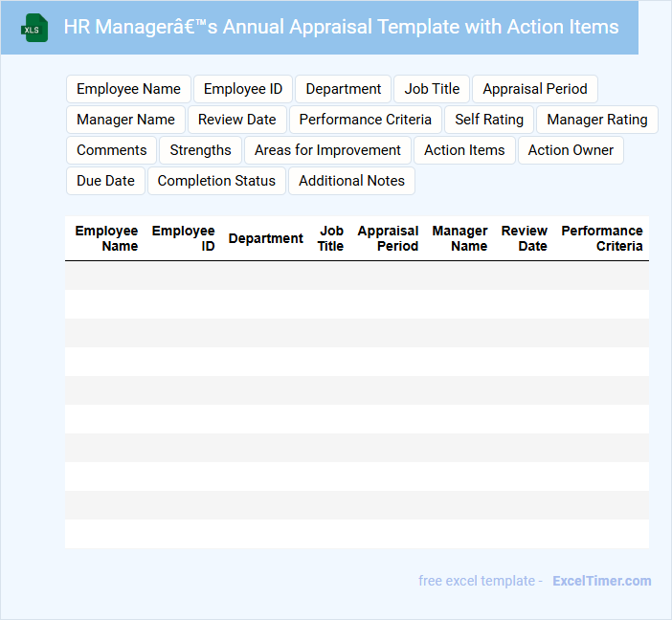Open the ExcelTimer.com link
This screenshot has height=620, width=672.
601,581
